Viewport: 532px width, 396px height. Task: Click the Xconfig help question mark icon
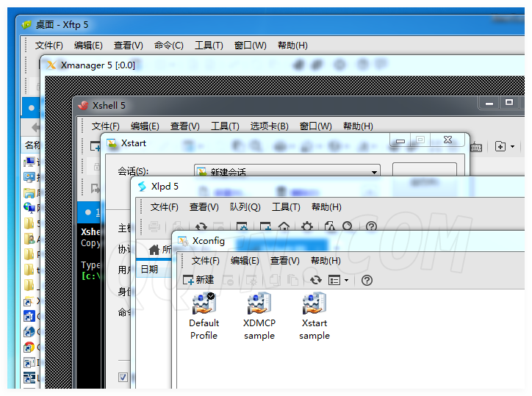coord(367,280)
